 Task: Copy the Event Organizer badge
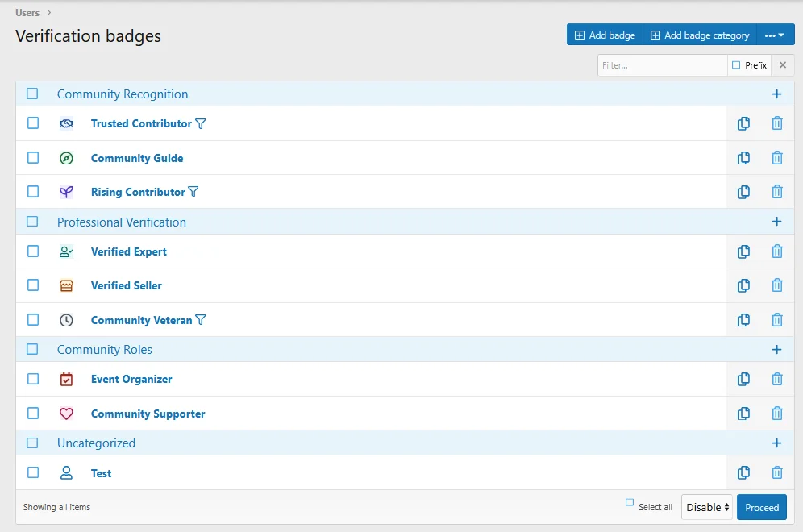click(x=743, y=379)
